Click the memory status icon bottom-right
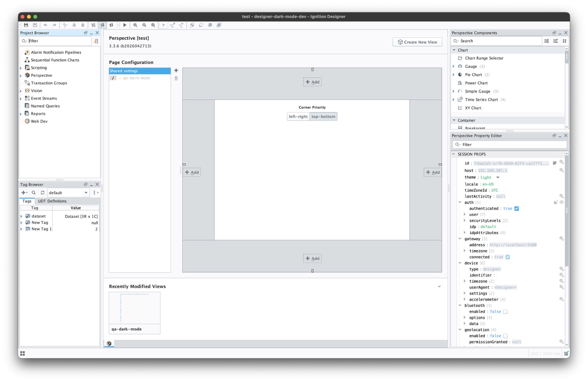588x382 pixels. click(566, 353)
